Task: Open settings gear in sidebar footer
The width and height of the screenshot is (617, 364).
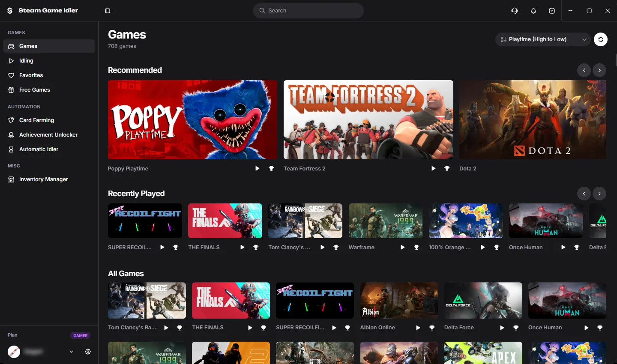Action: [x=88, y=352]
